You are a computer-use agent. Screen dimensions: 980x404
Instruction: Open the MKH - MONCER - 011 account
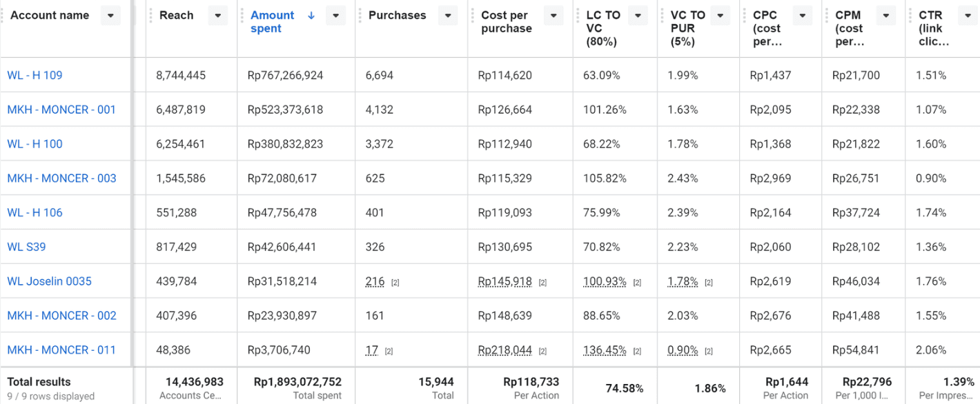tap(61, 350)
